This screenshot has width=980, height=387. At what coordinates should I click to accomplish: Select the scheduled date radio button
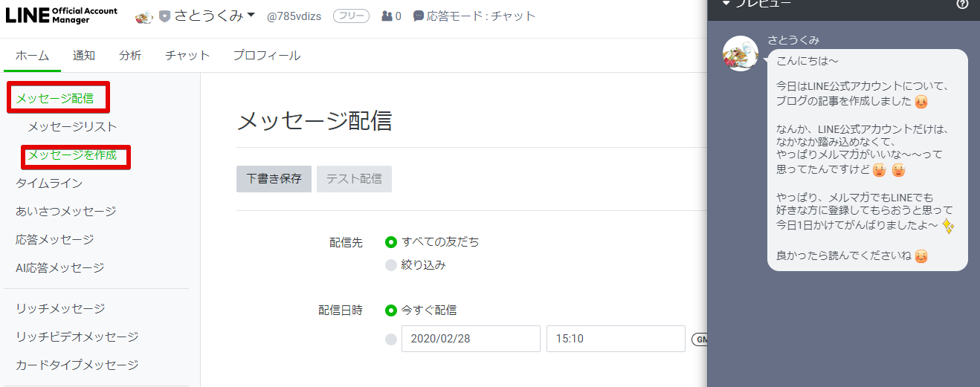[391, 339]
